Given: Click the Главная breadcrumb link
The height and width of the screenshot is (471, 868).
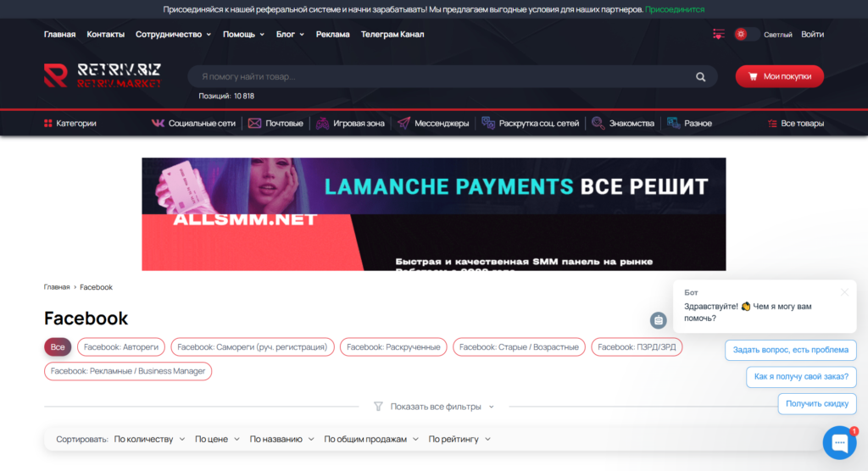Looking at the screenshot, I should 57,287.
